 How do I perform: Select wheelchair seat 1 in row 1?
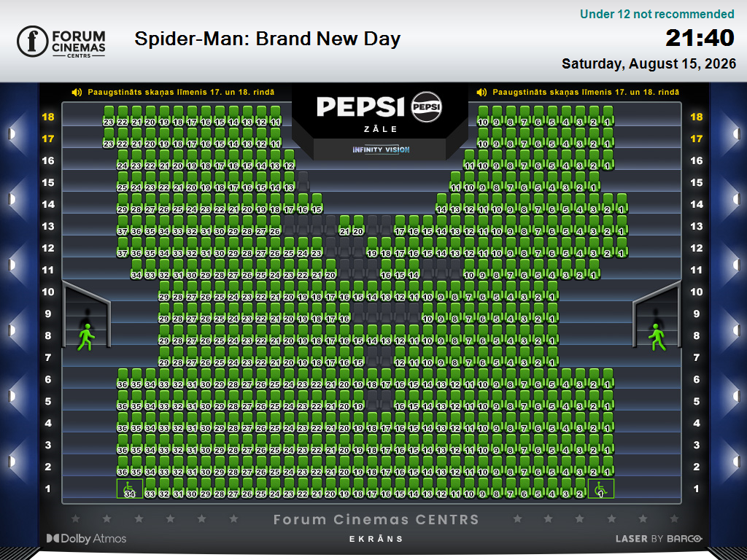tap(601, 489)
